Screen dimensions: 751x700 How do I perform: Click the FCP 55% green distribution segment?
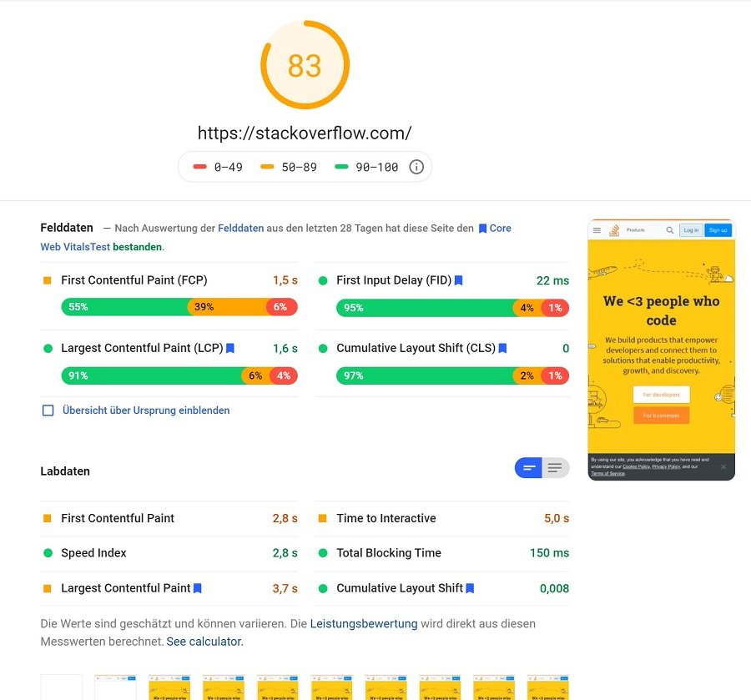[x=126, y=307]
